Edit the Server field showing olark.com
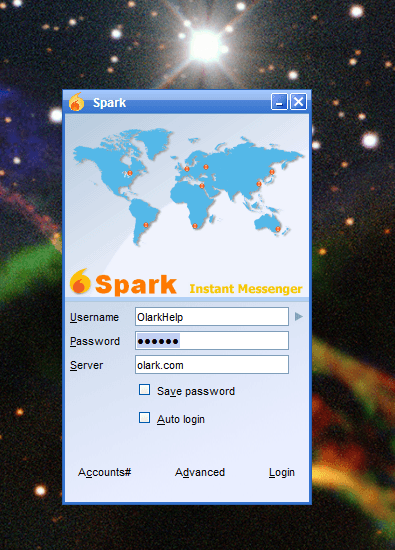This screenshot has width=395, height=550. click(x=212, y=365)
